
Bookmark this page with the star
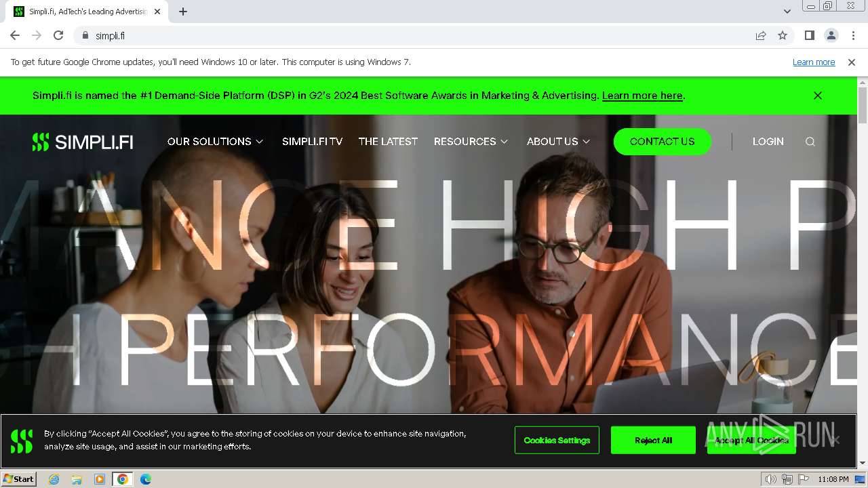coord(783,36)
